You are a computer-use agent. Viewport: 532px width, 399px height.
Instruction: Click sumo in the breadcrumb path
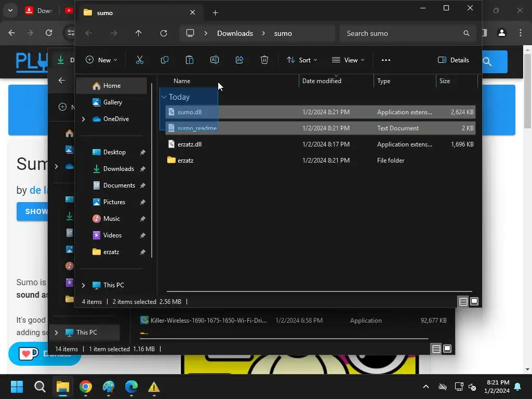point(283,33)
